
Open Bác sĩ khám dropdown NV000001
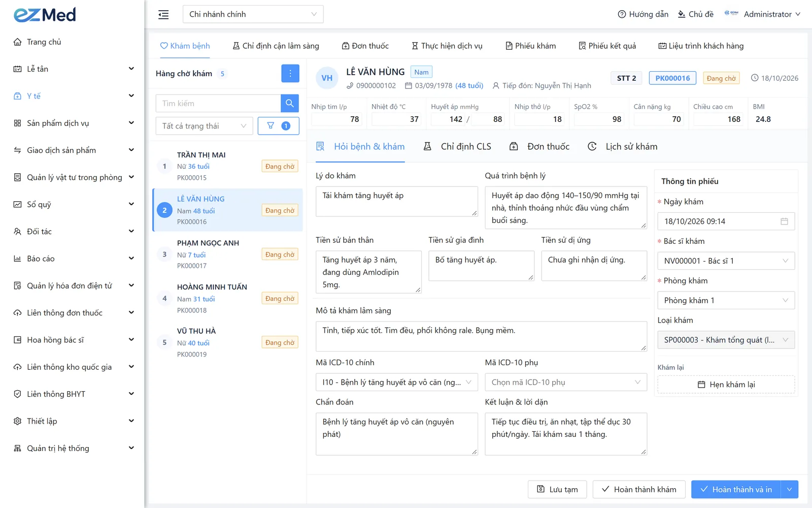pos(726,261)
